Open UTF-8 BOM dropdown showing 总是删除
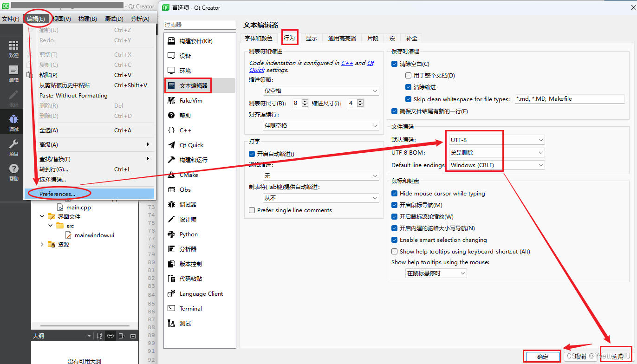Screen dimensions: 637x364 496,152
